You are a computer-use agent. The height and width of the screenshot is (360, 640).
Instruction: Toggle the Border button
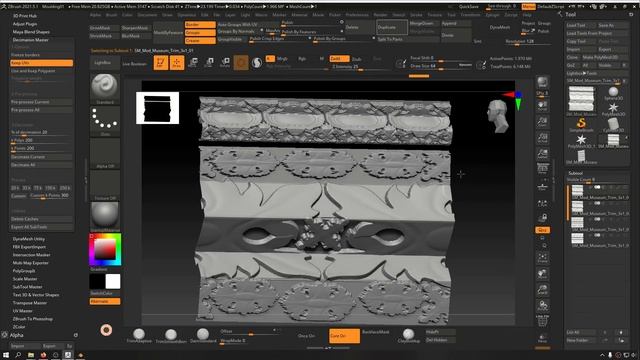pos(200,24)
